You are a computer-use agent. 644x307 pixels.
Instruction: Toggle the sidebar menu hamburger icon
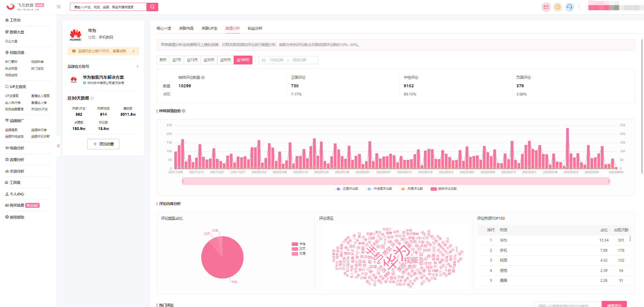coord(59,7)
